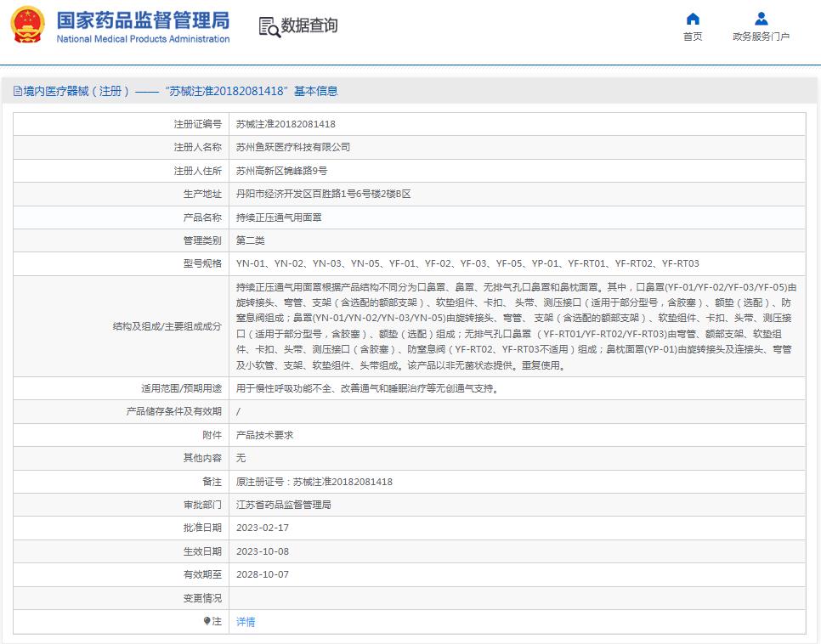Click the NMPA national emblem logo
Viewport: 821px width, 644px height.
point(28,23)
